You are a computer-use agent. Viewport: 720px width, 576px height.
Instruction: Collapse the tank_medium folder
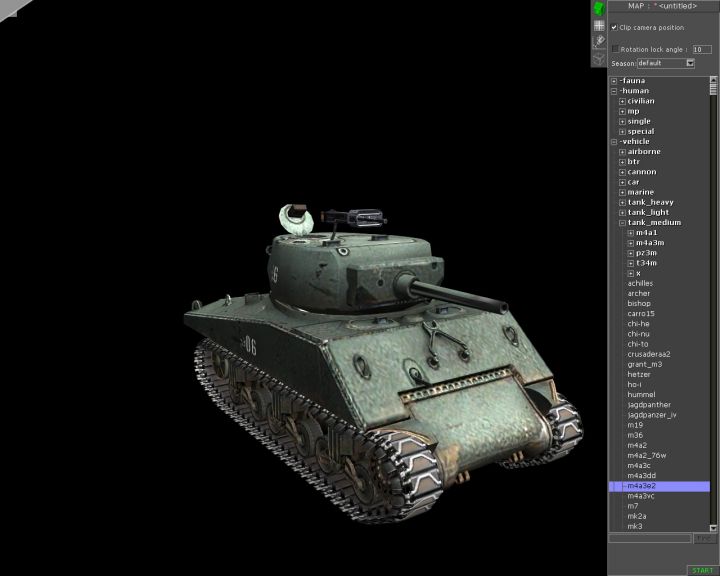(x=622, y=223)
